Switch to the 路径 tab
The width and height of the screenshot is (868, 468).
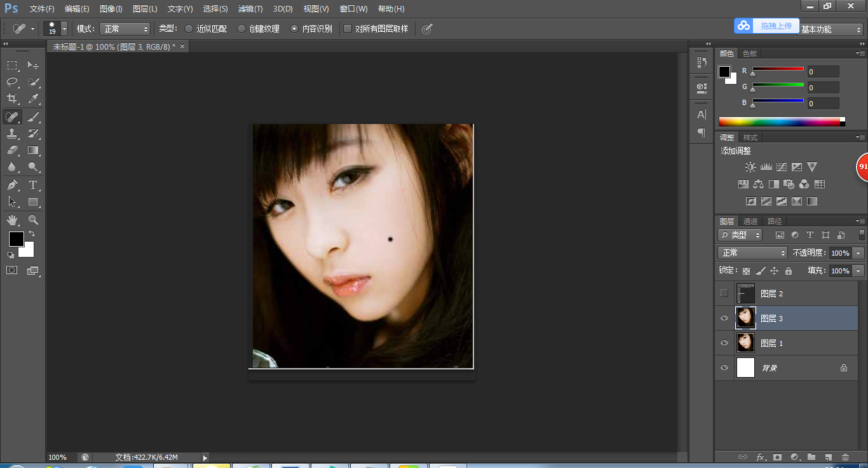[775, 221]
